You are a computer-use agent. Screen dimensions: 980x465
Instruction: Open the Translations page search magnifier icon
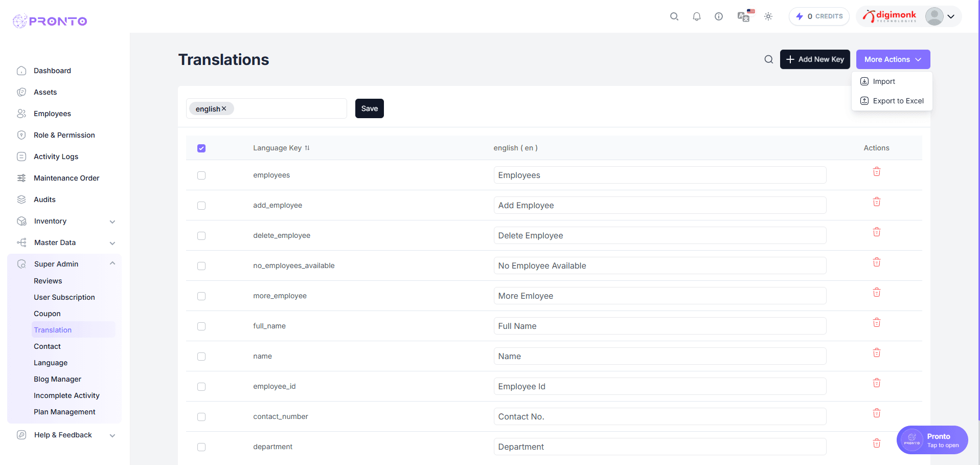(768, 59)
